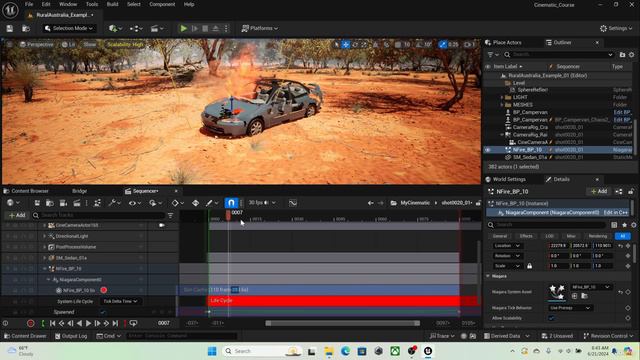Toggle the Sequencer snapping magnet icon
The width and height of the screenshot is (640, 360).
click(231, 203)
